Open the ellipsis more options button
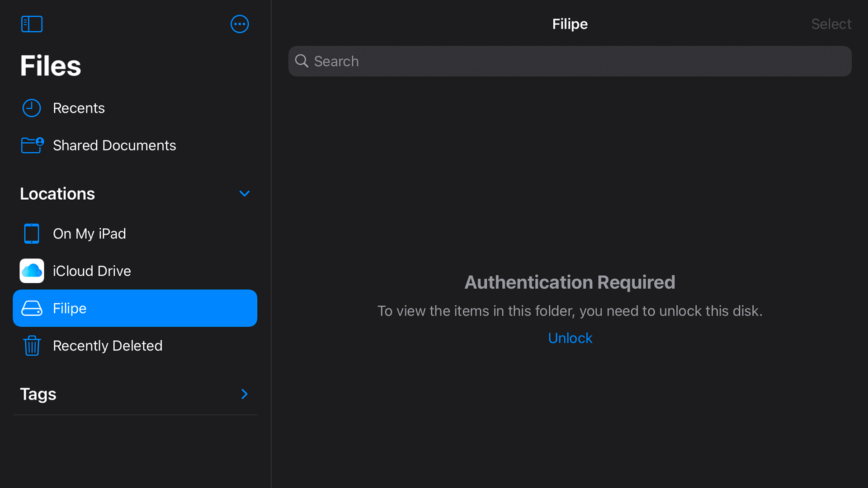Image resolution: width=868 pixels, height=488 pixels. click(x=240, y=24)
